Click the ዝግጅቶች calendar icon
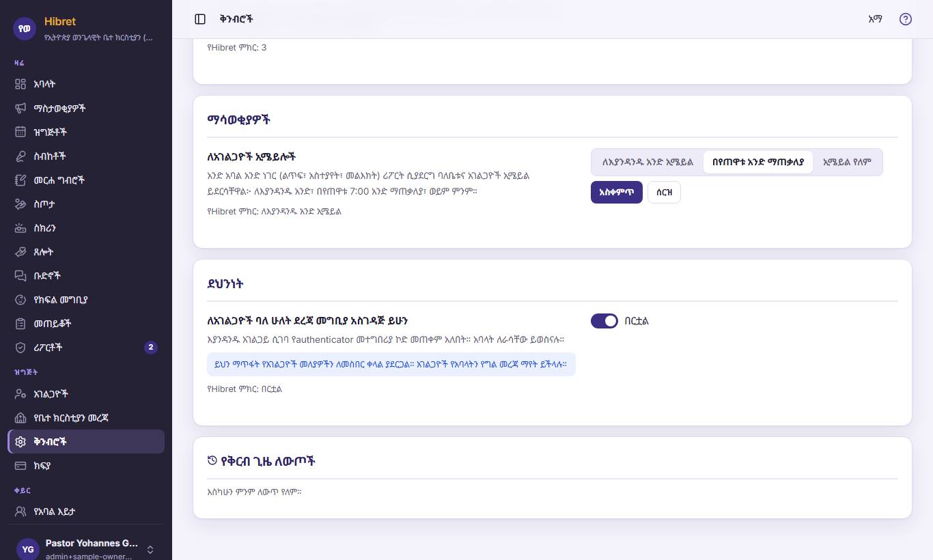This screenshot has width=933, height=560. 20,132
